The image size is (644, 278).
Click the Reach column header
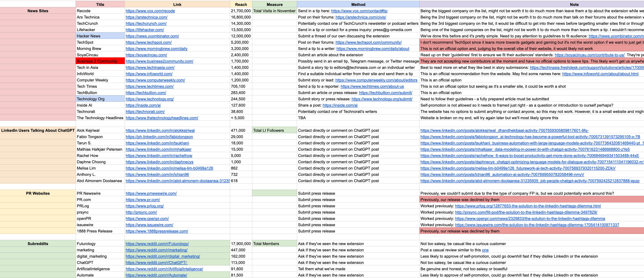point(241,4)
